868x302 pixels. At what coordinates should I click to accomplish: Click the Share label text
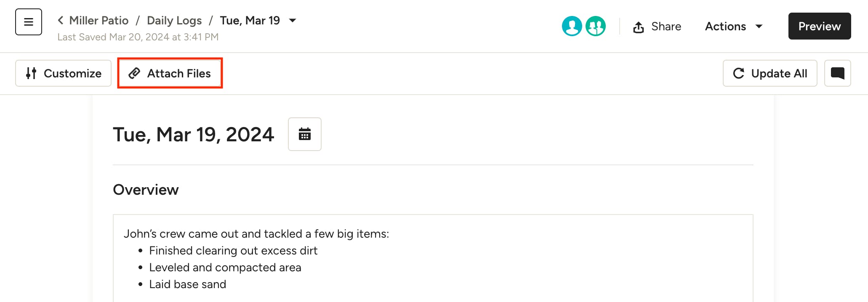point(666,26)
